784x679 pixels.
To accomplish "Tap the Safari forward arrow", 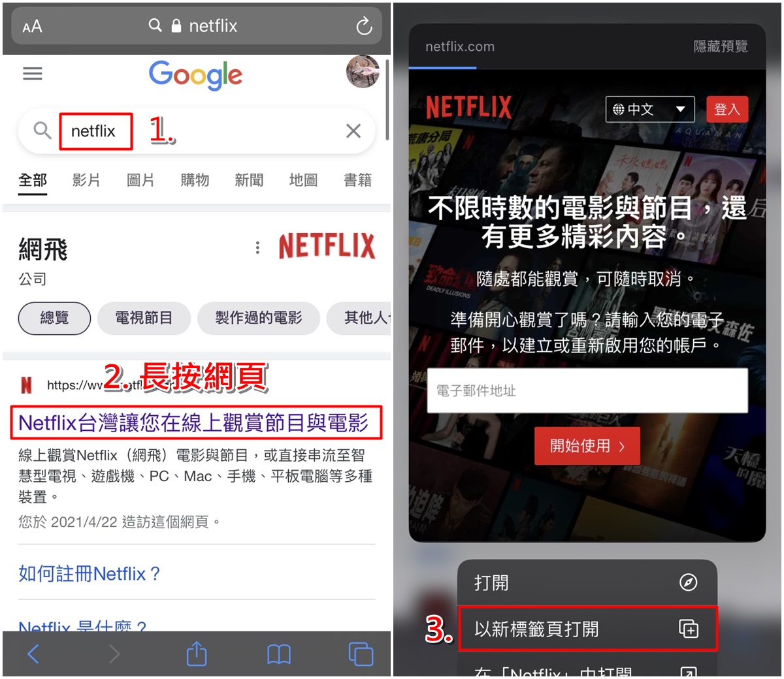I will pyautogui.click(x=114, y=654).
